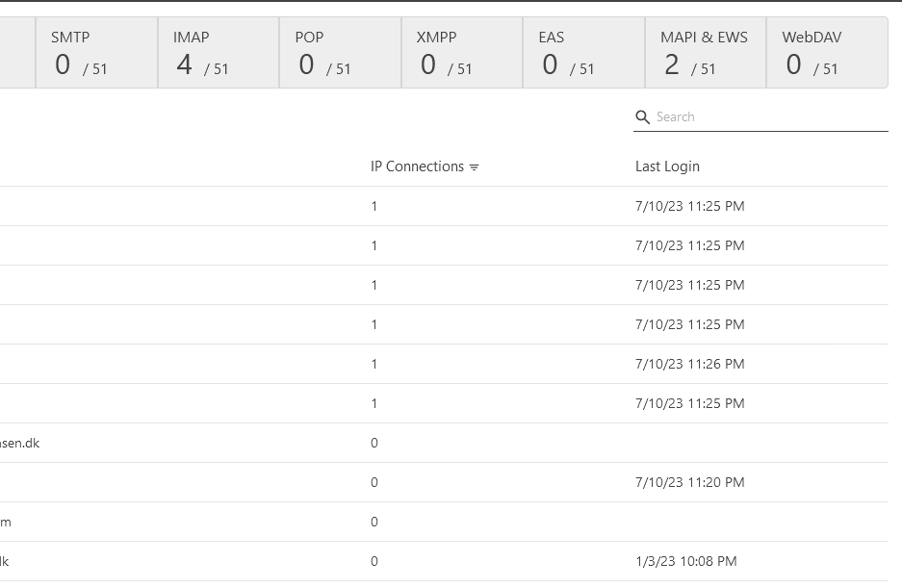Select the SMTP connections tile

pos(96,53)
